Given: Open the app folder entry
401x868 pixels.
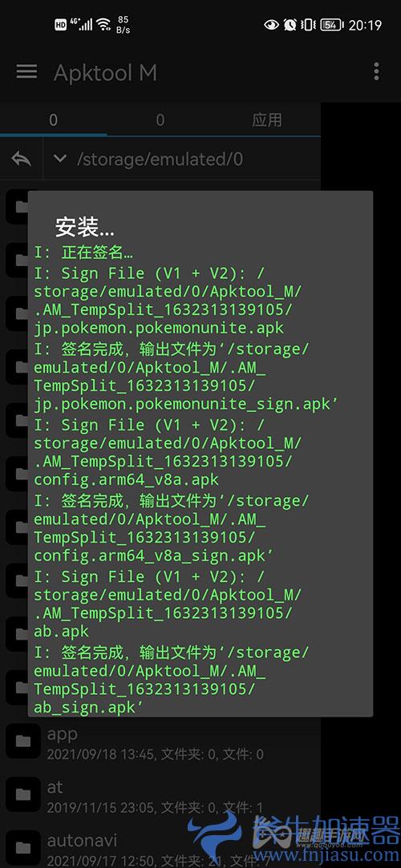Looking at the screenshot, I should (x=160, y=743).
